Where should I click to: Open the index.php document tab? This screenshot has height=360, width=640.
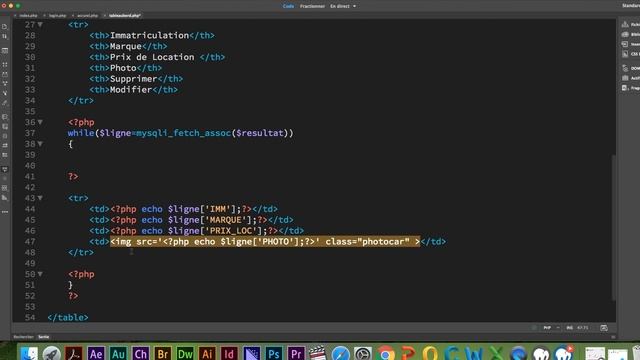(28, 16)
